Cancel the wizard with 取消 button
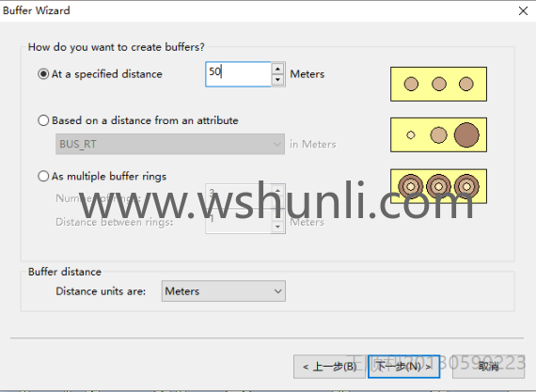The height and width of the screenshot is (392, 536). click(x=488, y=367)
